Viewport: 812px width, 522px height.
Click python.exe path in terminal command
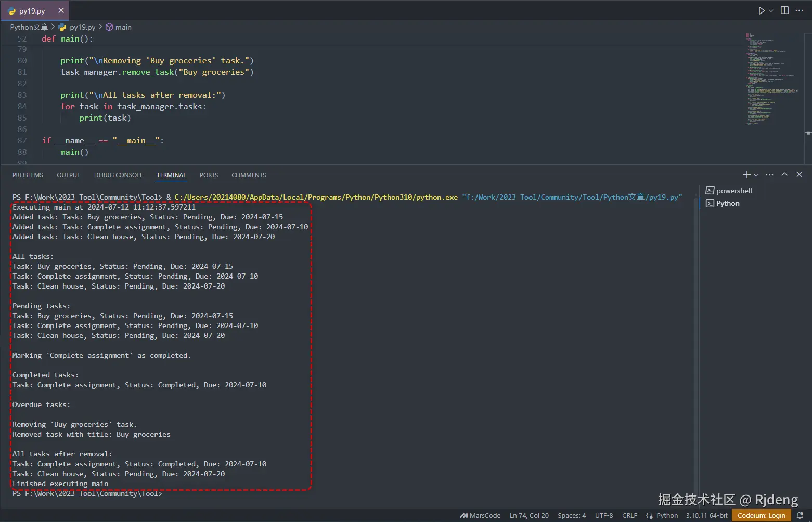coord(316,197)
